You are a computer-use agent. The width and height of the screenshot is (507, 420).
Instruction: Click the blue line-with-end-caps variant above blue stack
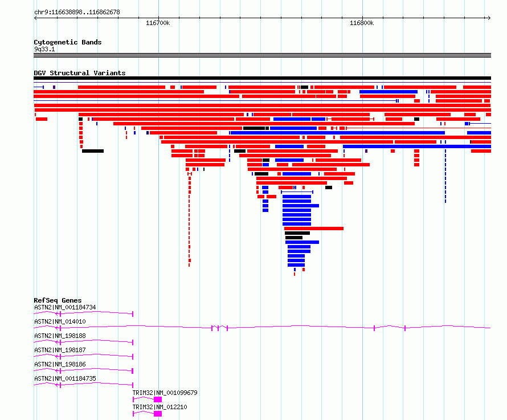297,192
